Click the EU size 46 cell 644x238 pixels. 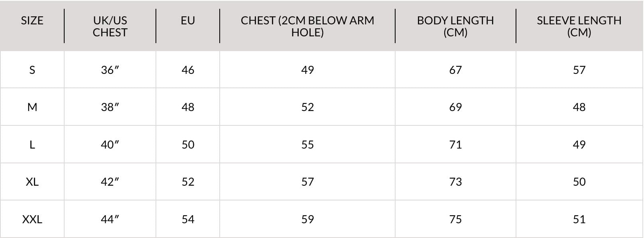[x=188, y=70]
